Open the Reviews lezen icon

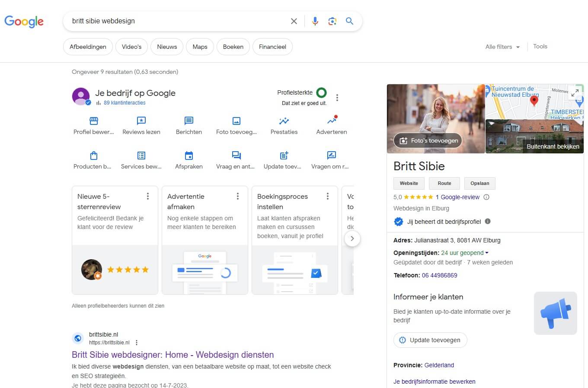point(141,121)
